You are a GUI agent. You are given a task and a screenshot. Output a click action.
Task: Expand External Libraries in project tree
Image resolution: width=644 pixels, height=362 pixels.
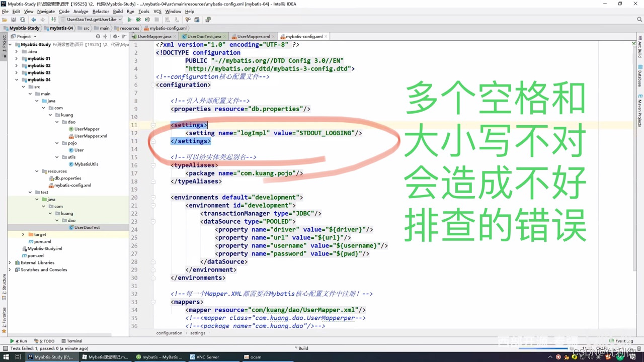point(10,262)
